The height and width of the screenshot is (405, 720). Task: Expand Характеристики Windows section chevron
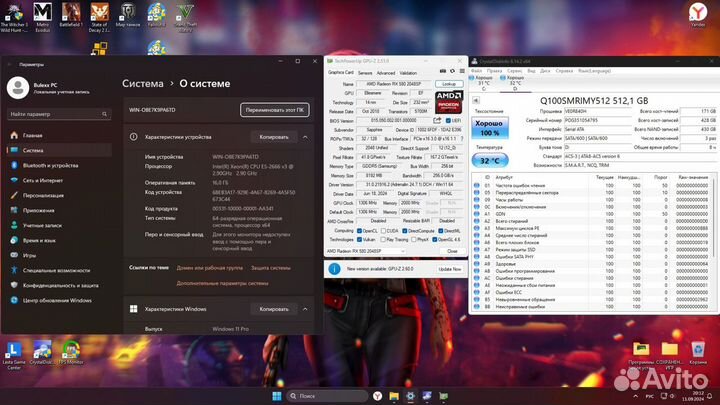tap(304, 309)
